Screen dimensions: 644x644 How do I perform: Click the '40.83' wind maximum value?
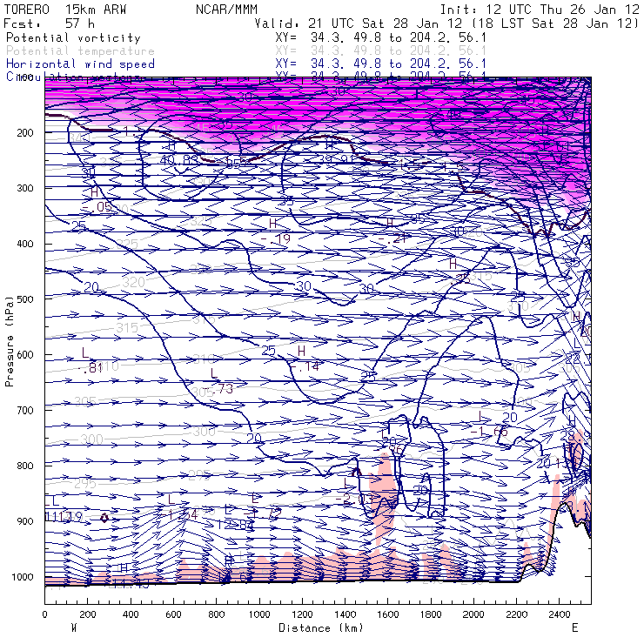click(178, 160)
